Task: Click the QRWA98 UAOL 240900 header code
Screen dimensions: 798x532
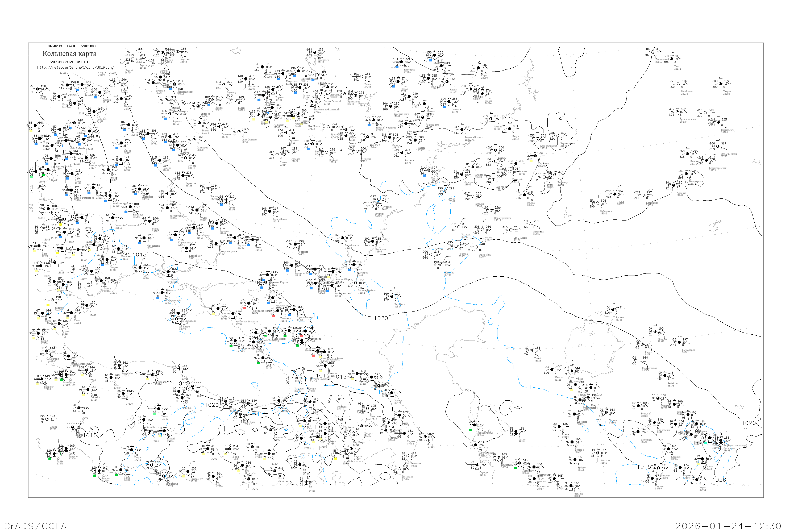Action: pyautogui.click(x=71, y=46)
